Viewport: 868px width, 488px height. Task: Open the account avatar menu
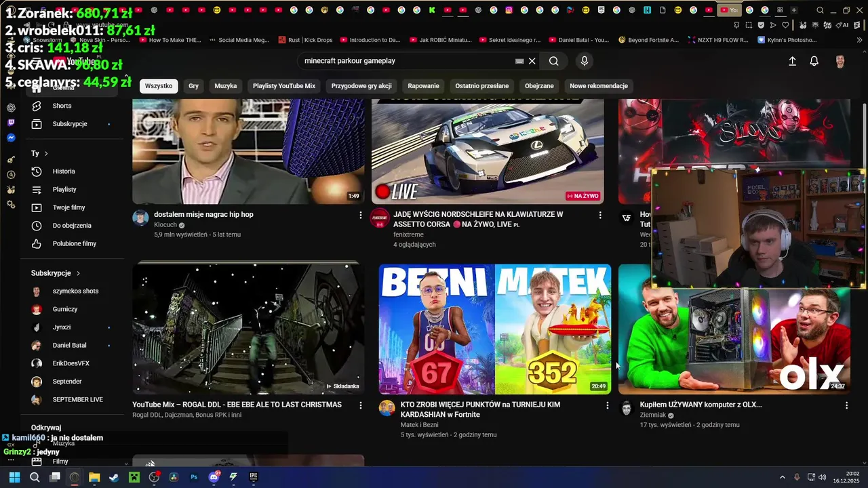coord(840,61)
